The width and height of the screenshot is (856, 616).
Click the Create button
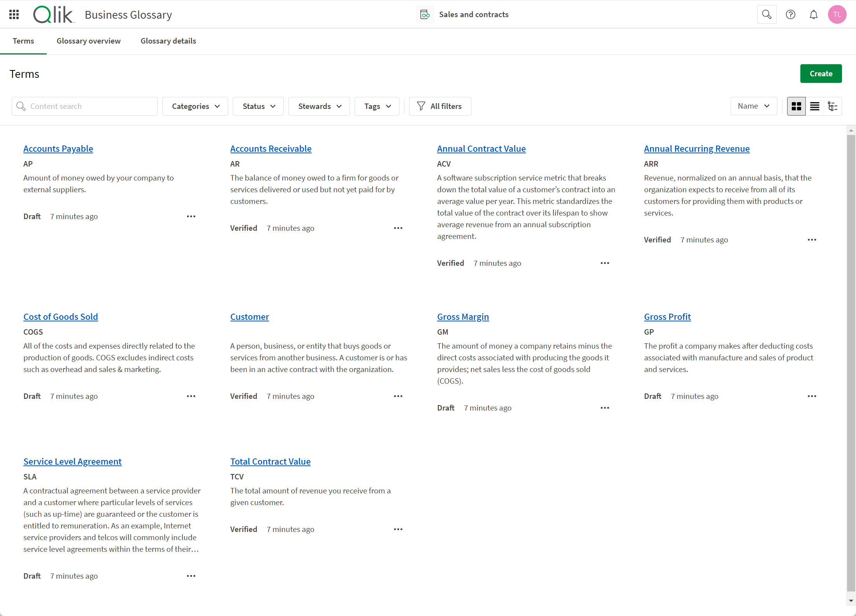(821, 73)
